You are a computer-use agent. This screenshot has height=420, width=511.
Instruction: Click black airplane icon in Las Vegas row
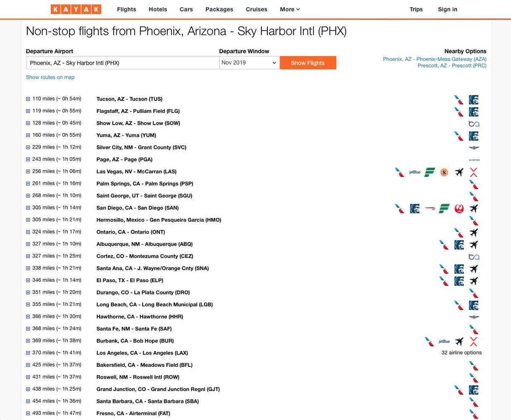pyautogui.click(x=459, y=172)
